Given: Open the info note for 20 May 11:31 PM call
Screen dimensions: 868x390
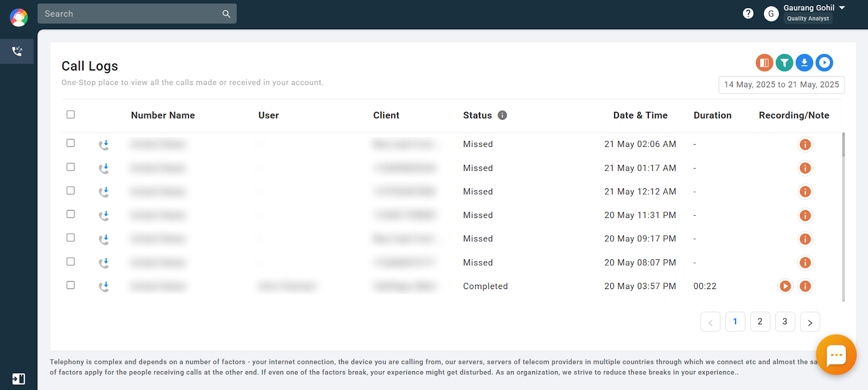Looking at the screenshot, I should pyautogui.click(x=805, y=215).
